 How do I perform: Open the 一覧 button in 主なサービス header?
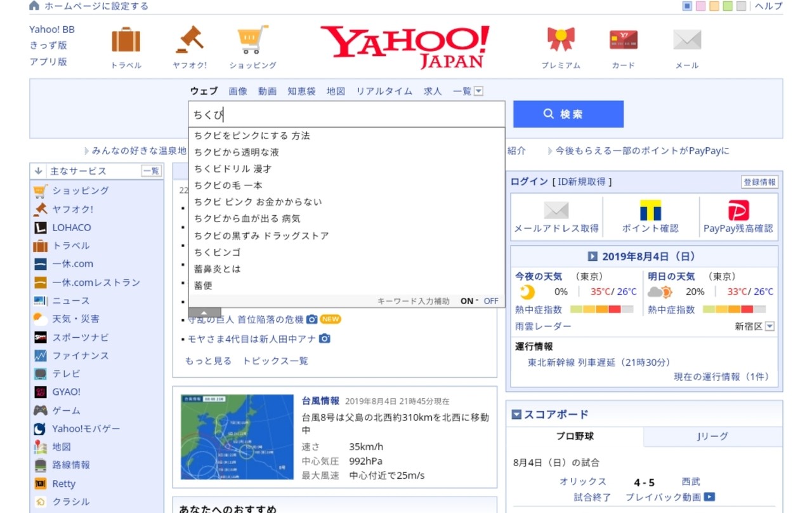151,171
